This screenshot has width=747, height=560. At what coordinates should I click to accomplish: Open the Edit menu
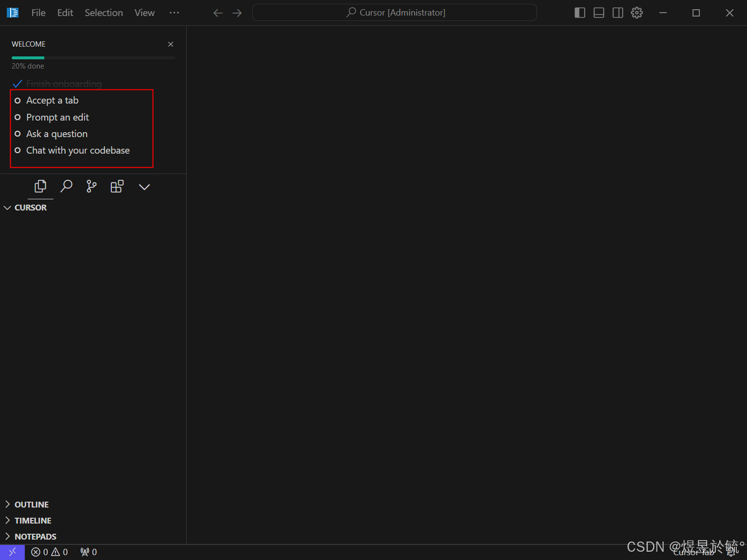65,13
